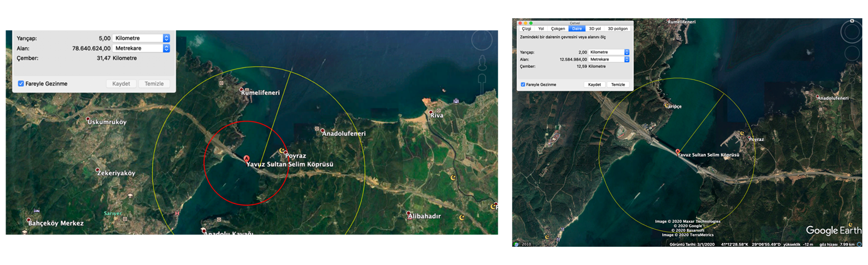Click the Zekeriyaköy place marker
Viewport: 868px width, 265px height.
[97, 171]
